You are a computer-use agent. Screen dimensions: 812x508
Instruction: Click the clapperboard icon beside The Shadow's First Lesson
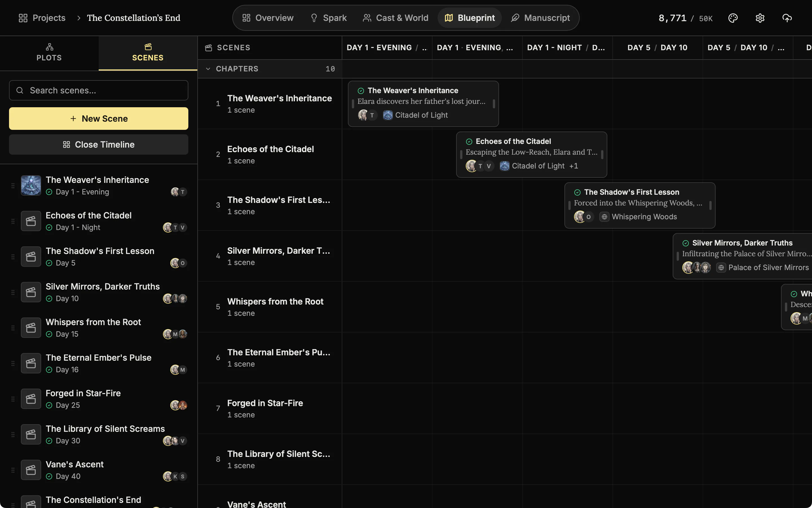click(x=31, y=257)
